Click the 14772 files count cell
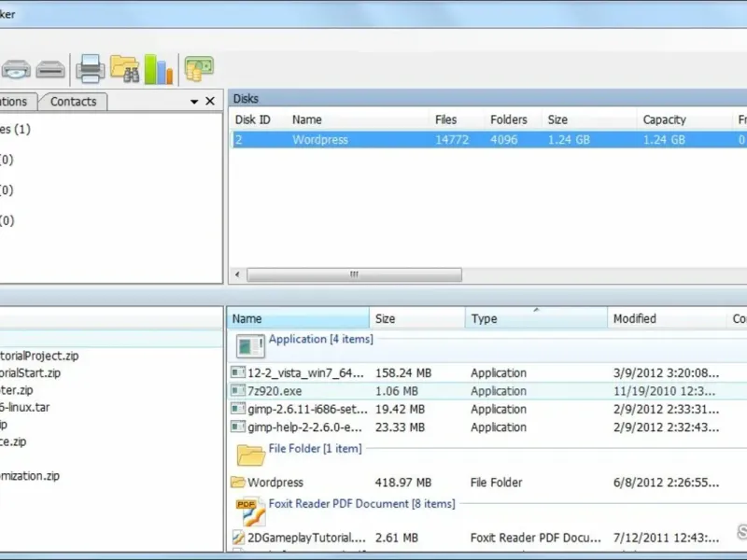This screenshot has height=560, width=747. click(x=452, y=139)
